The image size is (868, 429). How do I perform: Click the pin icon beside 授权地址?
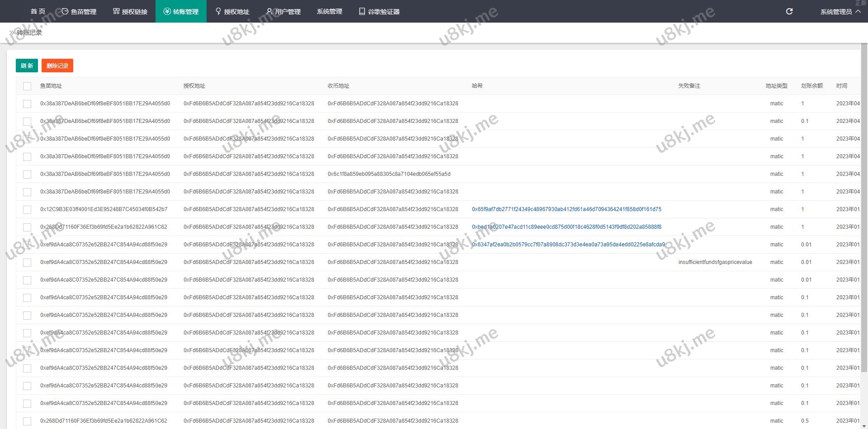pyautogui.click(x=218, y=11)
